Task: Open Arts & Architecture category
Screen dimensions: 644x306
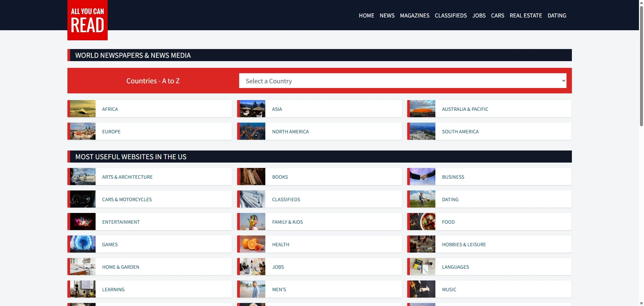Action: [x=127, y=177]
